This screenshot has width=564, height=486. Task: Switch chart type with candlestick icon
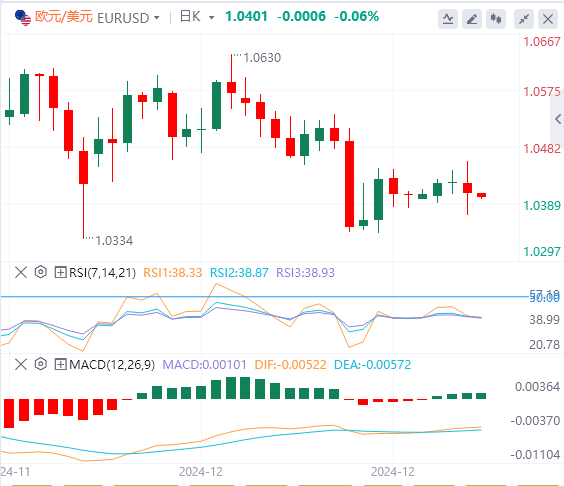pos(496,19)
